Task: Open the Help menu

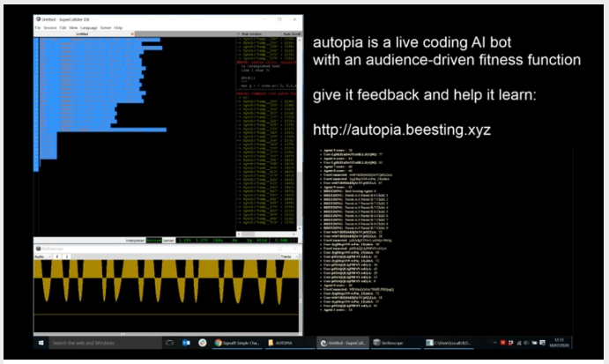Action: click(x=118, y=28)
